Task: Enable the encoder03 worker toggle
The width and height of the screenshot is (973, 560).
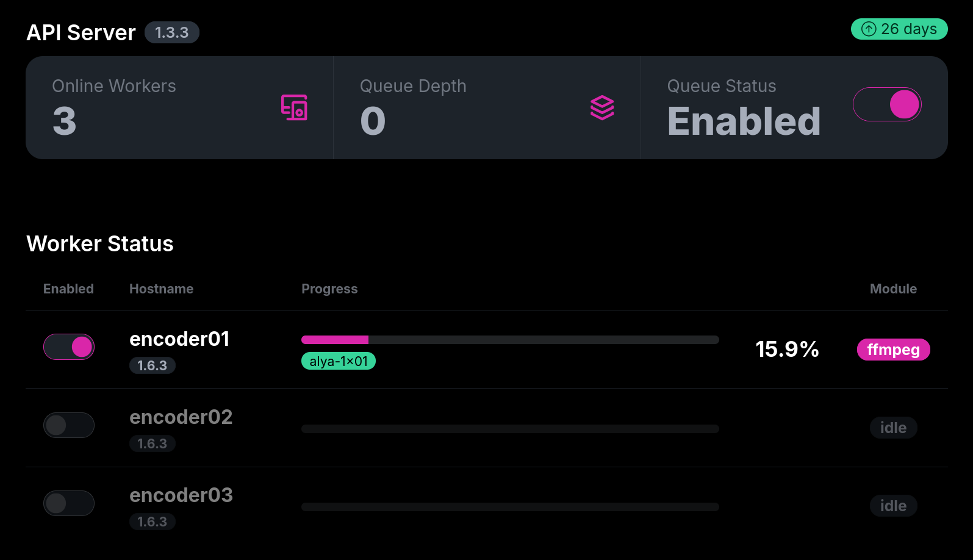Action: pyautogui.click(x=69, y=503)
